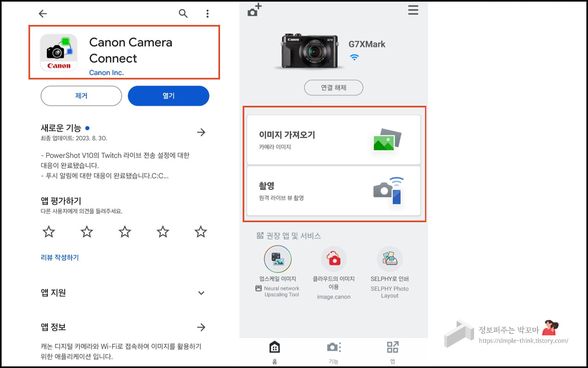Rate the app one star

click(x=49, y=231)
